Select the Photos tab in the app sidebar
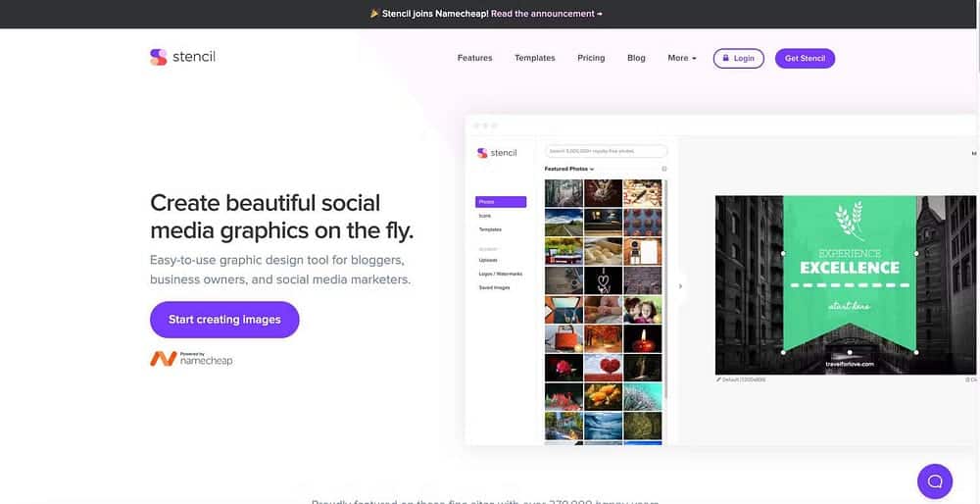Image resolution: width=980 pixels, height=504 pixels. pos(501,202)
